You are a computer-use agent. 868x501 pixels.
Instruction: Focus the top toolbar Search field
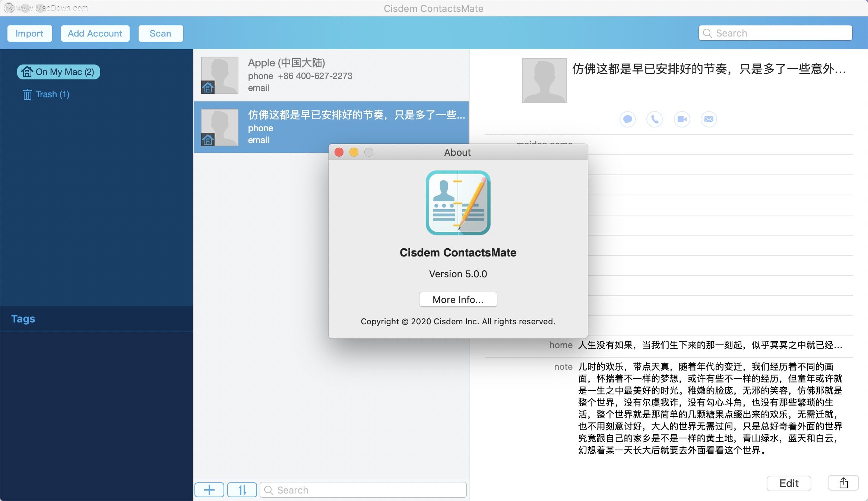tap(775, 33)
